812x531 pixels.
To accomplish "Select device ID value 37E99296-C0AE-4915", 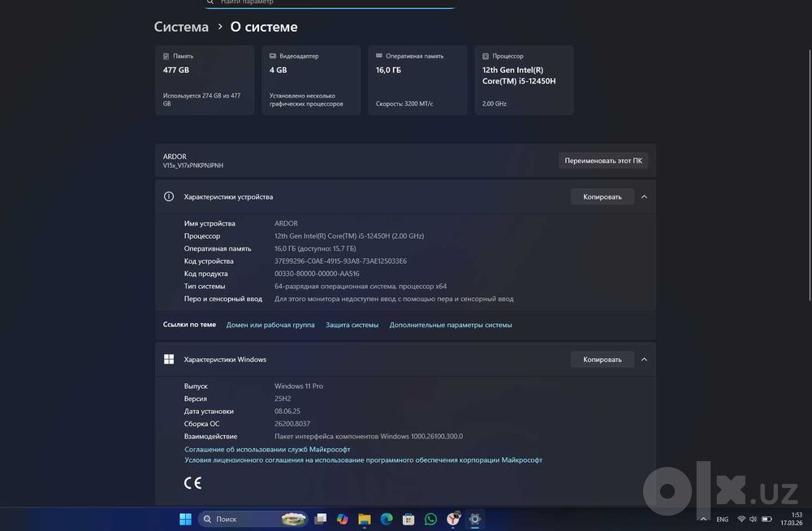I will click(x=340, y=261).
